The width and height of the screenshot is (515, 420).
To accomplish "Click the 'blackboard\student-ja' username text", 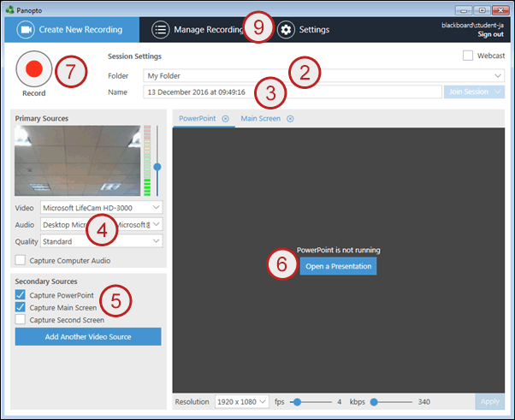I will point(472,26).
